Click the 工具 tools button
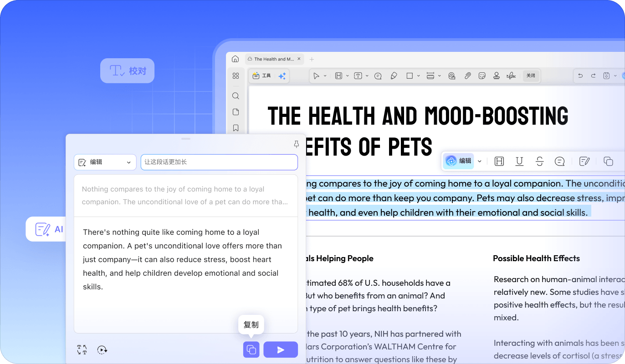 click(262, 76)
